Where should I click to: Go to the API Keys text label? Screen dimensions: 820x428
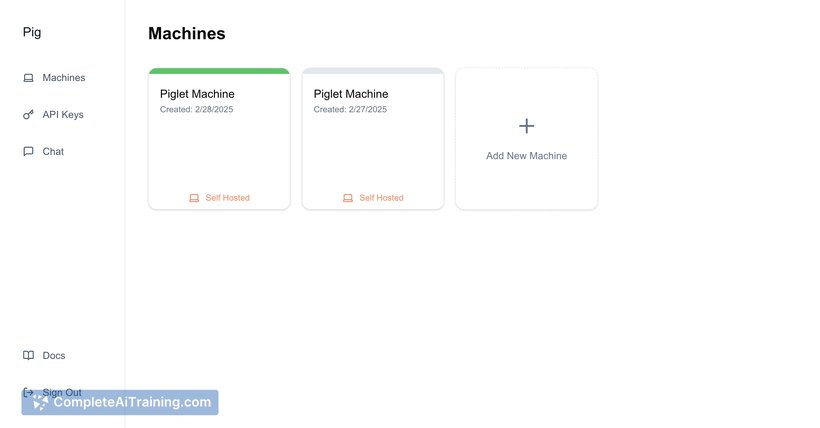coord(63,115)
